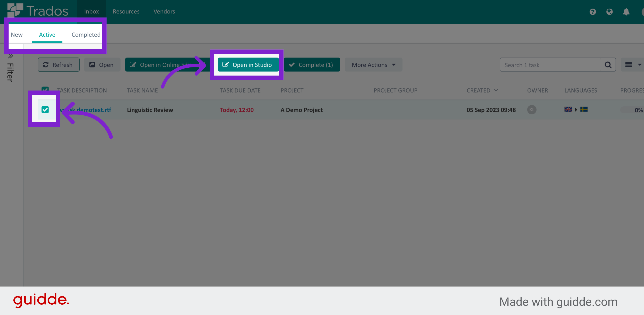Show notifications via the bell icon
The height and width of the screenshot is (315, 644).
626,12
